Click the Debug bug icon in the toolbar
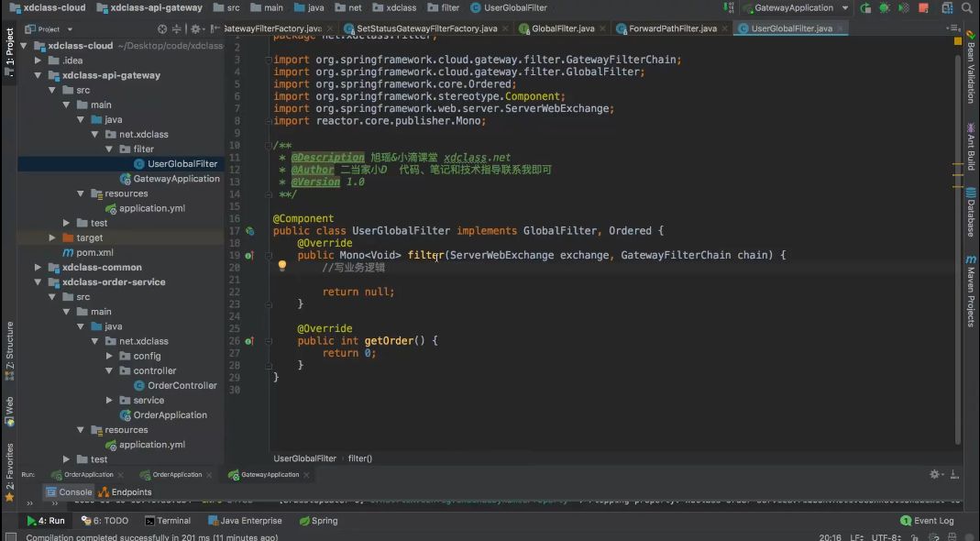This screenshot has width=980, height=541. tap(885, 8)
